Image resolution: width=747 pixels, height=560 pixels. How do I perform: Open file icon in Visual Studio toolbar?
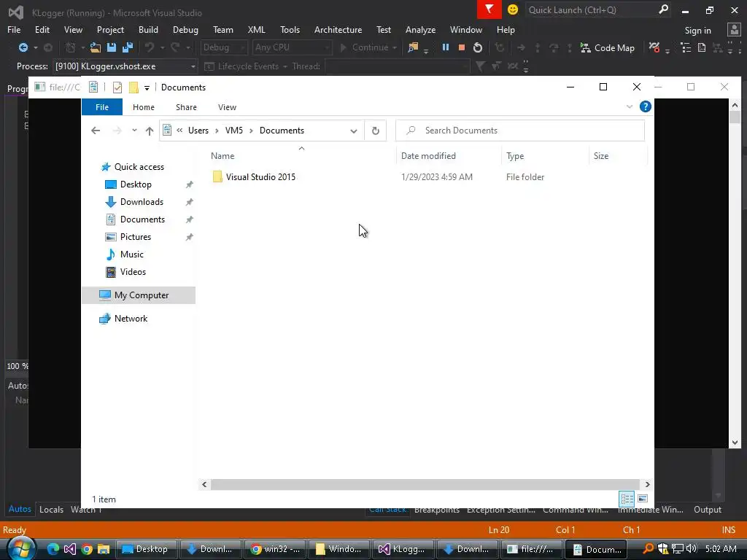point(96,47)
